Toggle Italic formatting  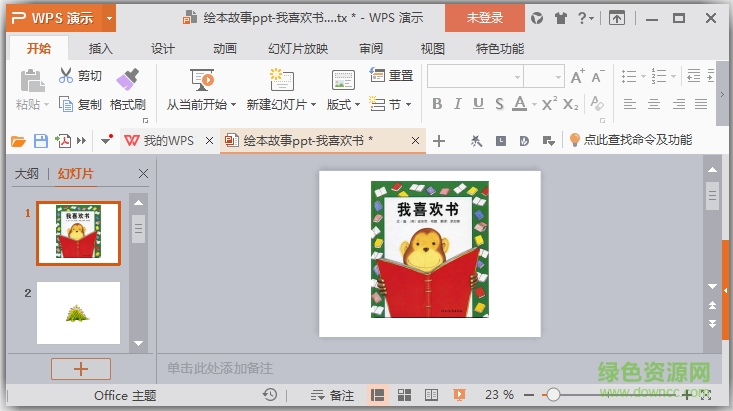(x=458, y=103)
